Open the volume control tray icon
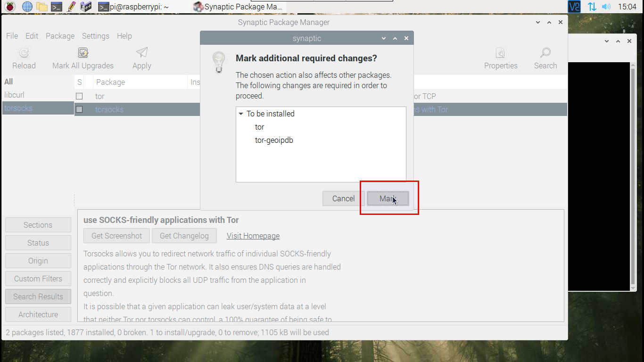The image size is (644, 362). (606, 7)
